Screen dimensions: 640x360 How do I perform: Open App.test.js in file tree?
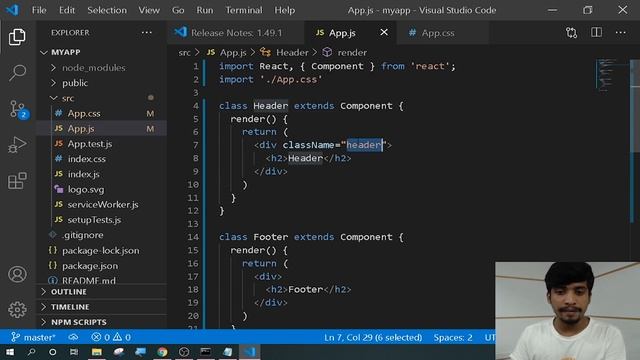click(90, 144)
